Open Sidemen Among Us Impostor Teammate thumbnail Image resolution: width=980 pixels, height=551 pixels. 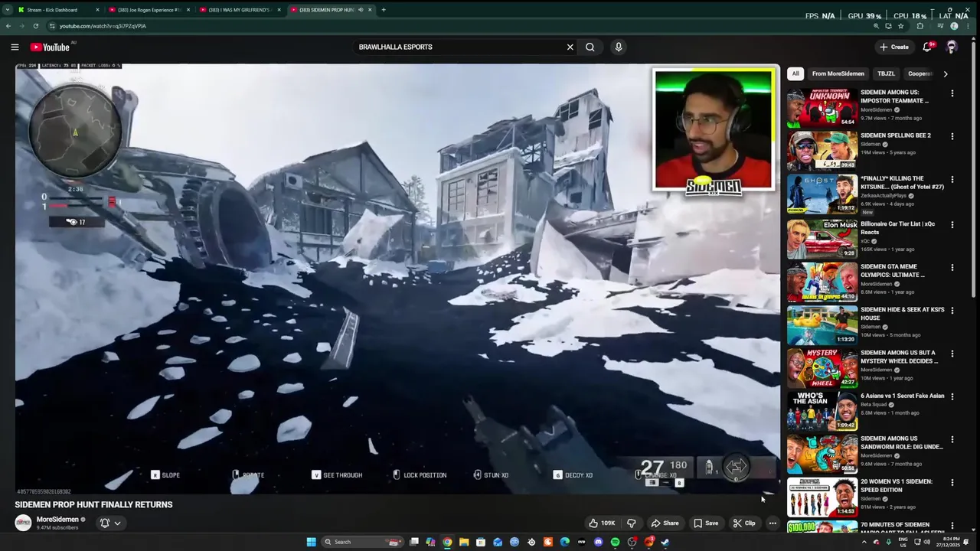822,108
